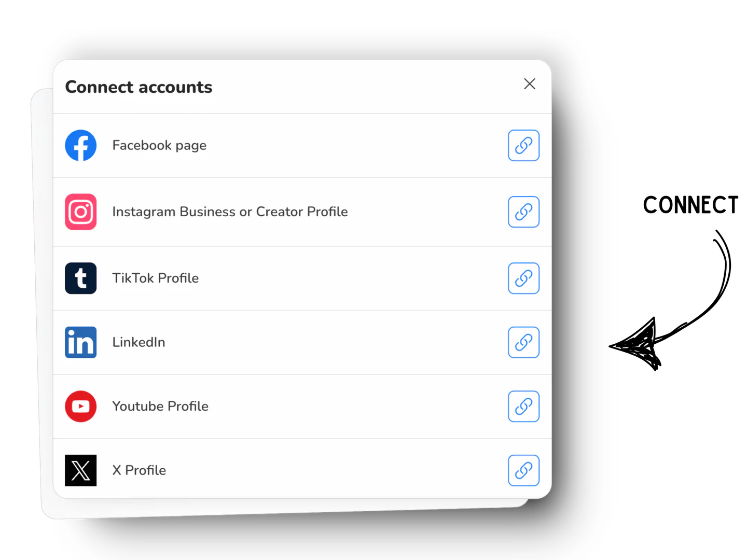Image resolution: width=747 pixels, height=560 pixels.
Task: Select the 'X Profile' label text
Action: click(x=139, y=470)
